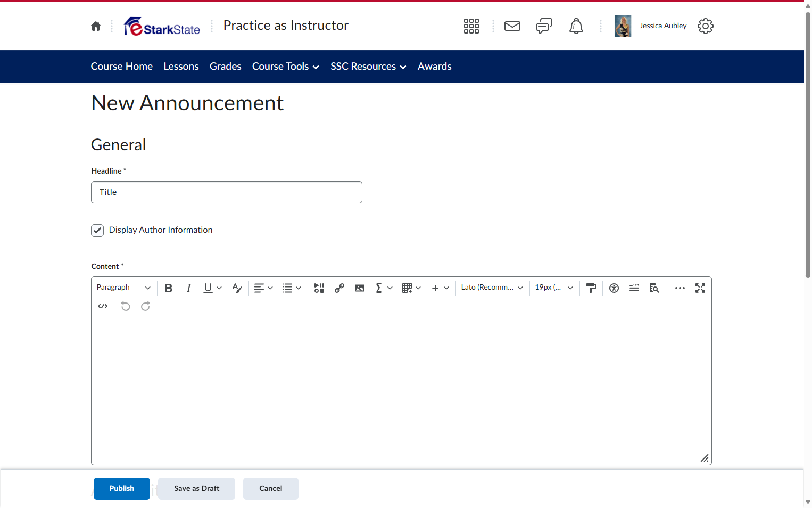This screenshot has height=508, width=812.
Task: Undo the last edit
Action: click(x=126, y=306)
